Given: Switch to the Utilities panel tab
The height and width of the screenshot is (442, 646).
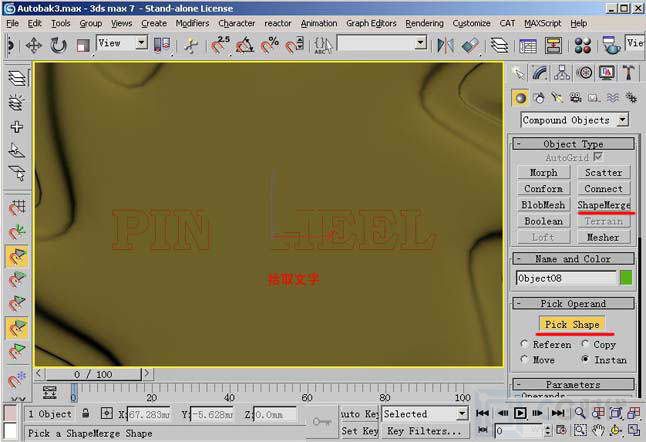Looking at the screenshot, I should (x=628, y=73).
